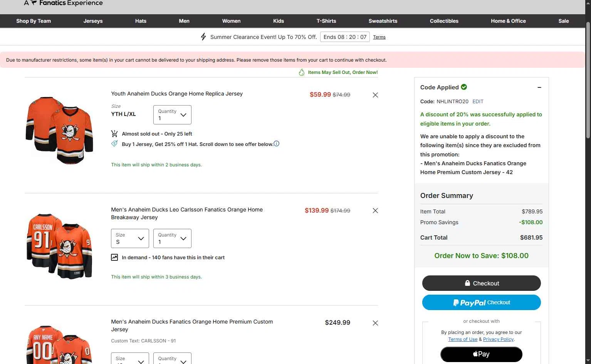Screen dimensions: 591x364
Task: Open Size dropdown for Premium Custom Jersey
Action: click(130, 358)
